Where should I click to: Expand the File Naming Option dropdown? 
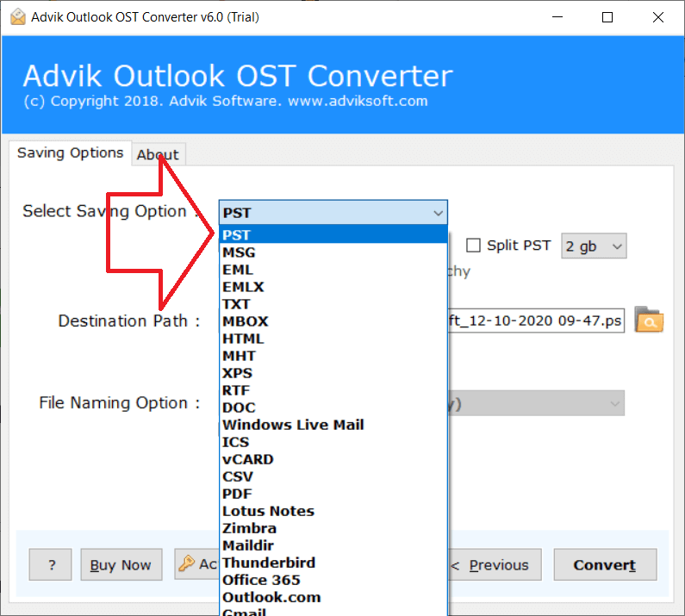(536, 403)
